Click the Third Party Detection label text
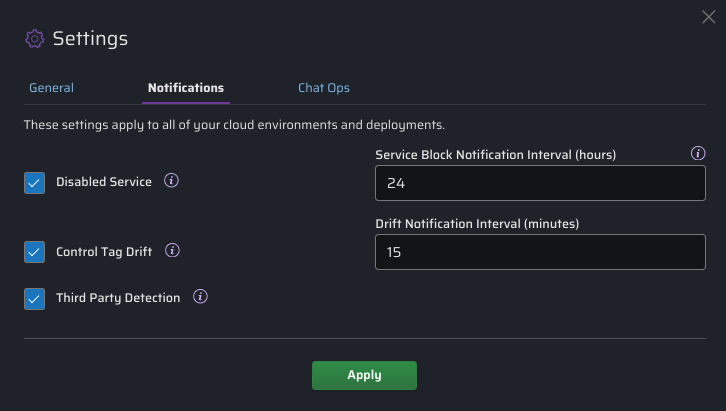This screenshot has height=411, width=726. click(x=118, y=298)
